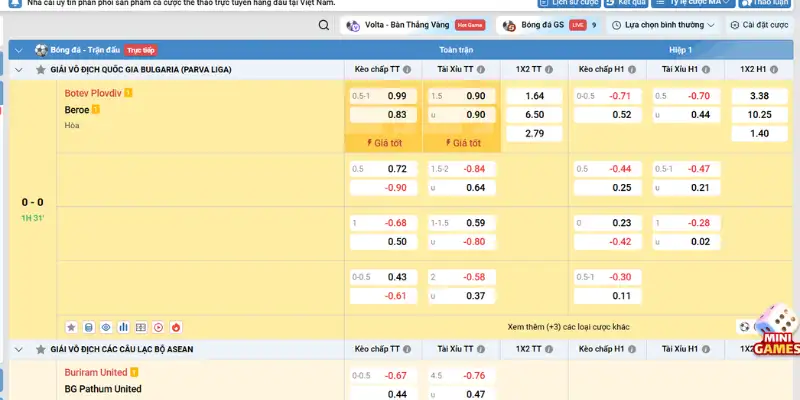
Task: Click the hot flame icon for the match
Action: [x=176, y=326]
